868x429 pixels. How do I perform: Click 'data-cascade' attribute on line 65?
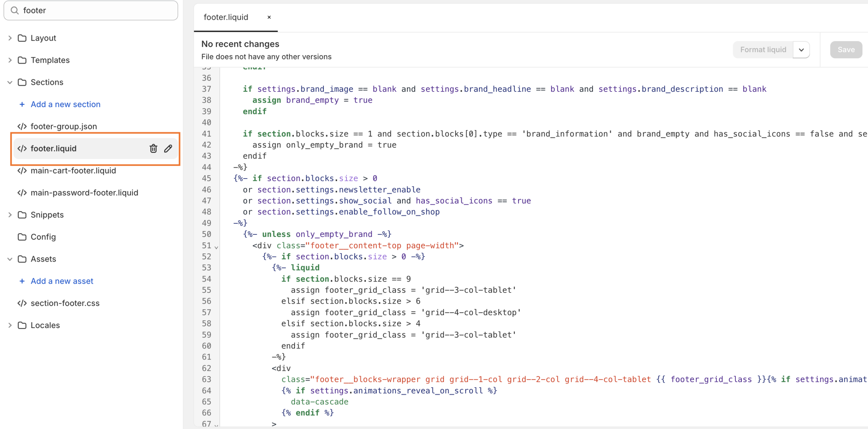319,402
